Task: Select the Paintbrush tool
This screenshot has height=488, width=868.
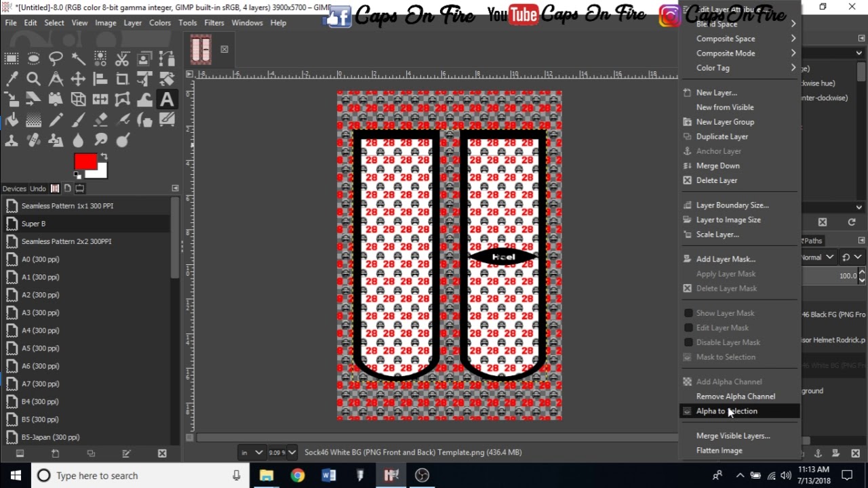Action: [x=78, y=121]
